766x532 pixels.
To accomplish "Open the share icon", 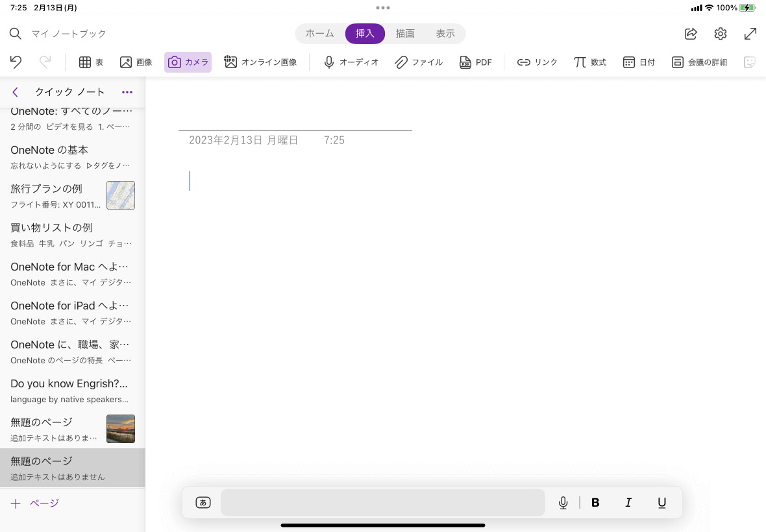I will (691, 34).
